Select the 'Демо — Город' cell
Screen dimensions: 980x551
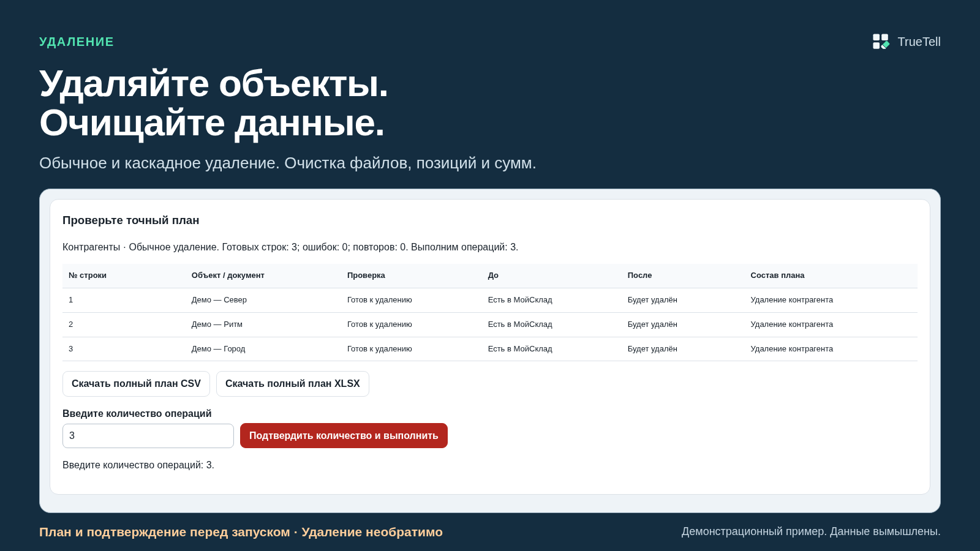coord(218,349)
